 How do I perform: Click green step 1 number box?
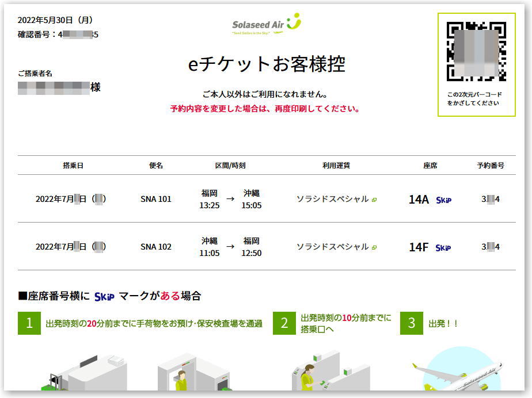click(29, 323)
